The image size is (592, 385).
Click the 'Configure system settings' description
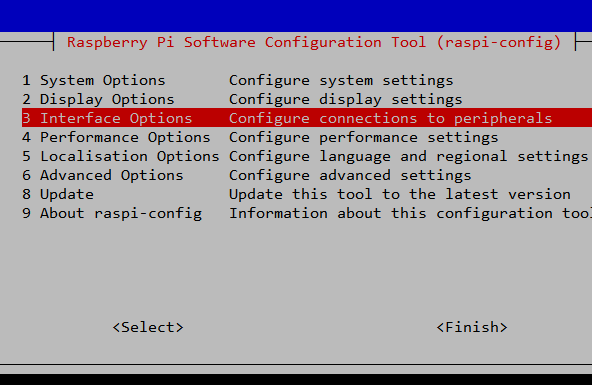[x=341, y=80]
